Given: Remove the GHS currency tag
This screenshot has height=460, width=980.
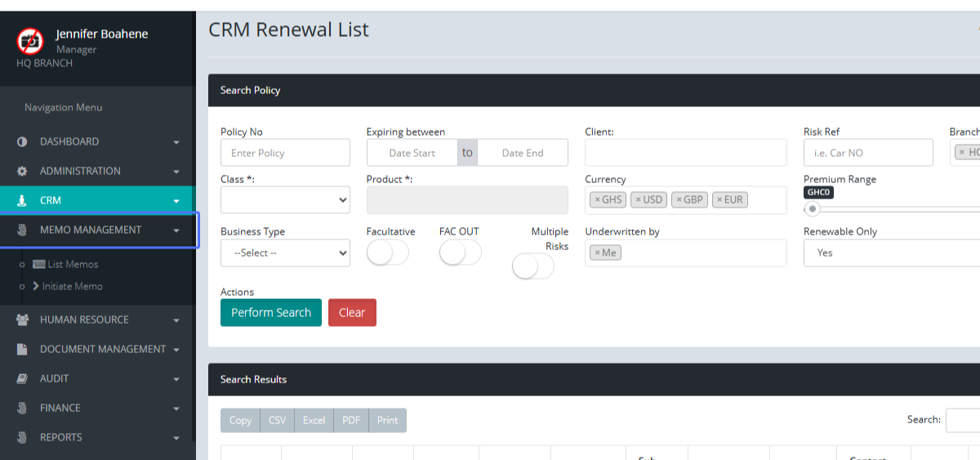Looking at the screenshot, I should [597, 199].
